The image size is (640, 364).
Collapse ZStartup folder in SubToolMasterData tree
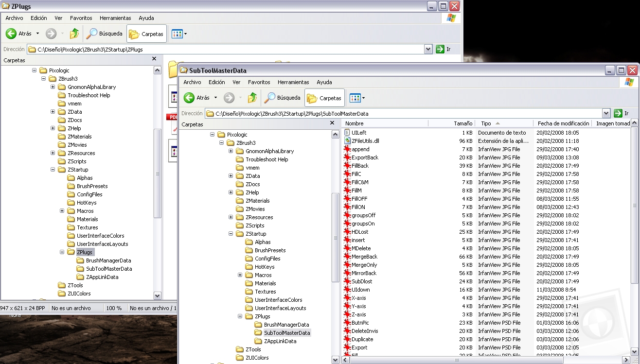(231, 233)
